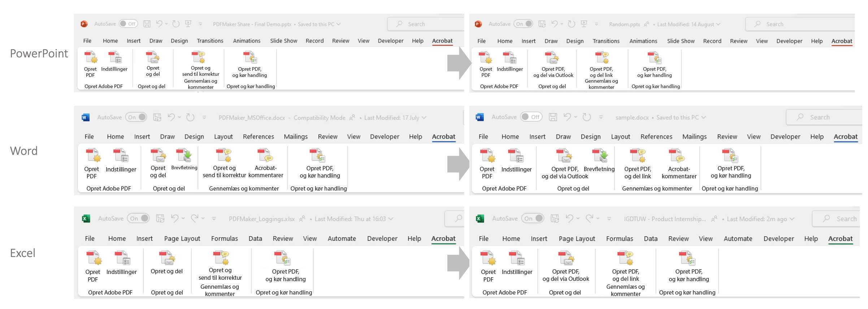Image resolution: width=868 pixels, height=309 pixels.
Task: Open Acrobat-kommentarer in PDFMaker_MSOffice.docx ribbon
Action: coord(266,163)
